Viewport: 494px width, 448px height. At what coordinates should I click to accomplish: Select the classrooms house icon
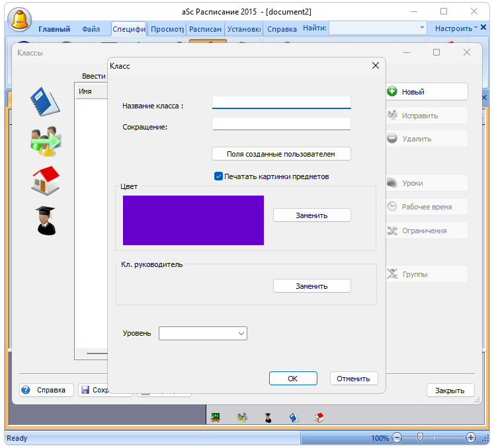point(45,180)
